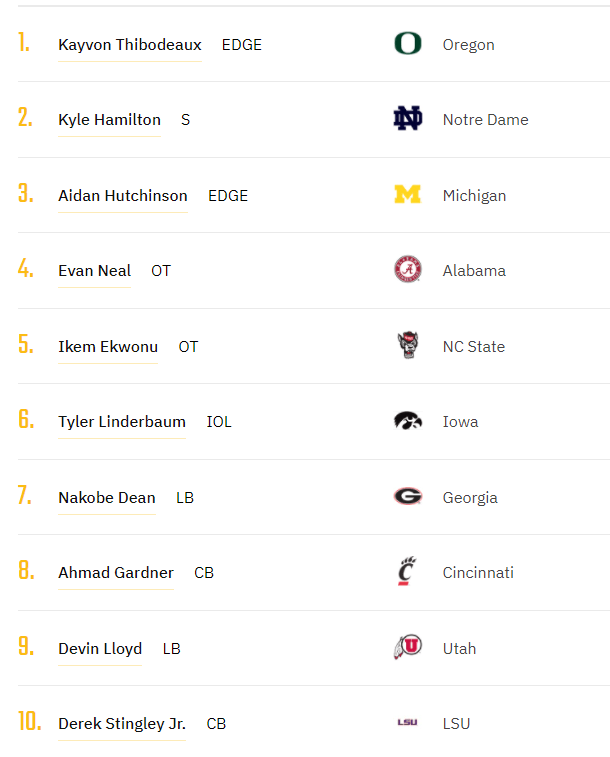This screenshot has height=757, width=610.
Task: Open Kyle Hamilton player link
Action: pos(109,120)
